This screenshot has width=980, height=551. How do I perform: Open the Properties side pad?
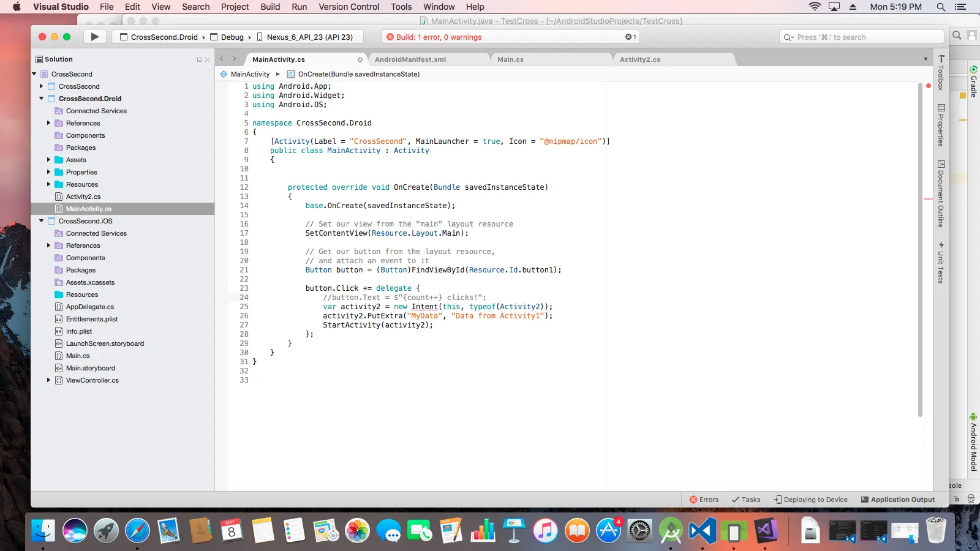pos(941,126)
